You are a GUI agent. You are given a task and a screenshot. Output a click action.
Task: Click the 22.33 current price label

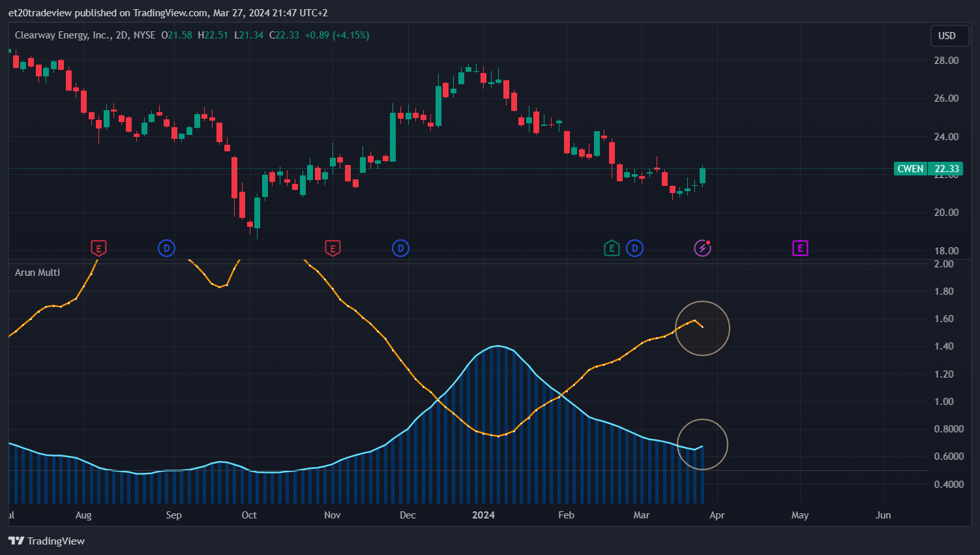tap(946, 169)
